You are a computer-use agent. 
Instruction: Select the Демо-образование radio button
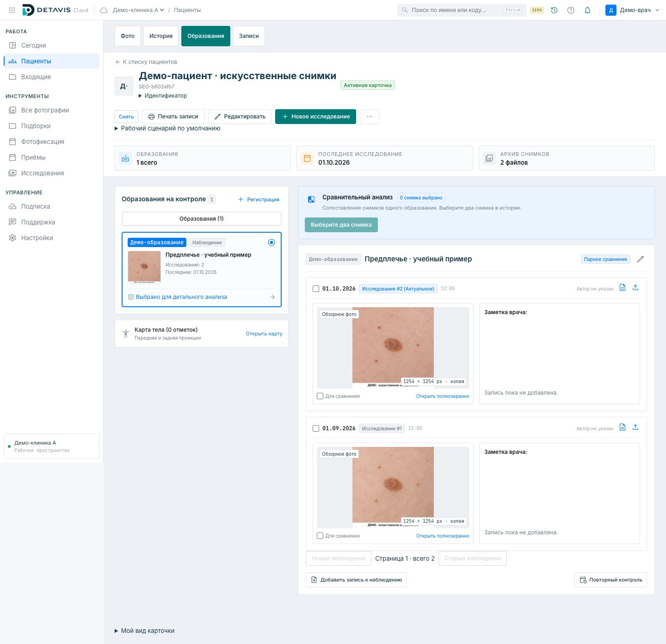[x=271, y=242]
